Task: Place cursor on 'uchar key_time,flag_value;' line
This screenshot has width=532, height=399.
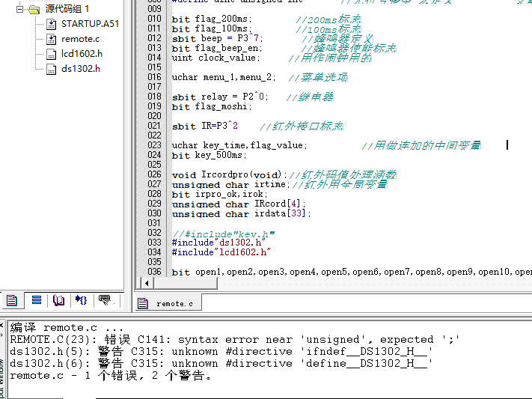Action: [239, 145]
